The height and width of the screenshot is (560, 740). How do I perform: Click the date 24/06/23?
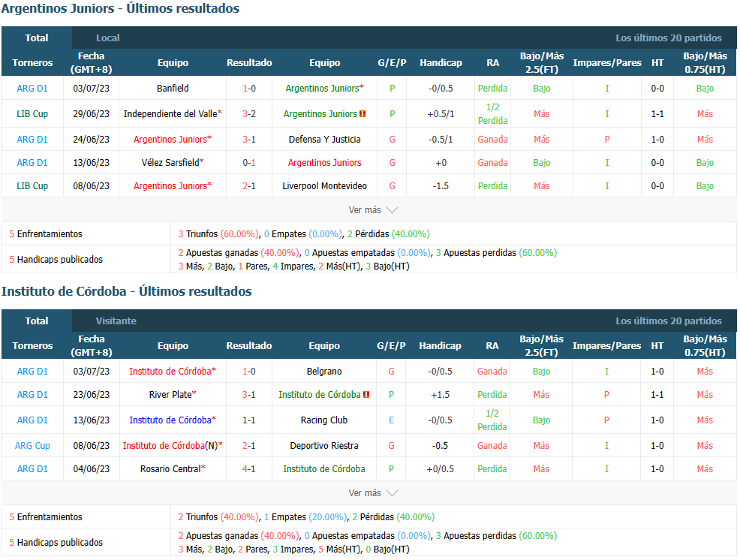[x=91, y=140]
